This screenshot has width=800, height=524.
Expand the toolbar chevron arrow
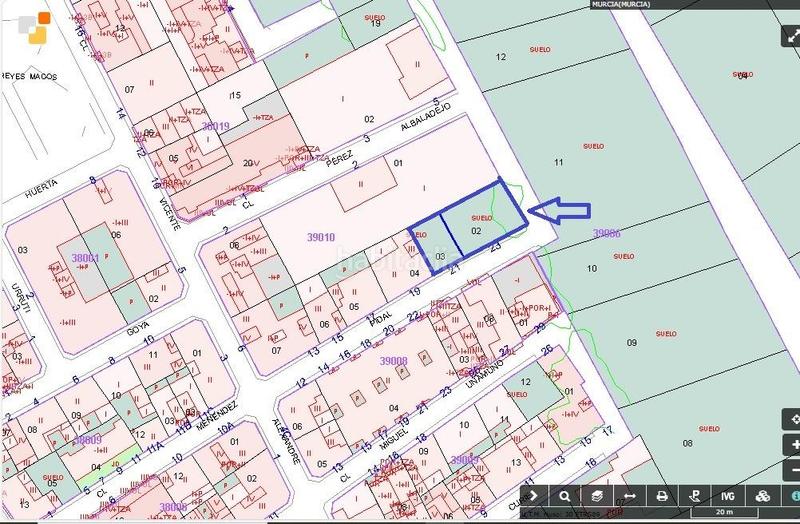(533, 496)
